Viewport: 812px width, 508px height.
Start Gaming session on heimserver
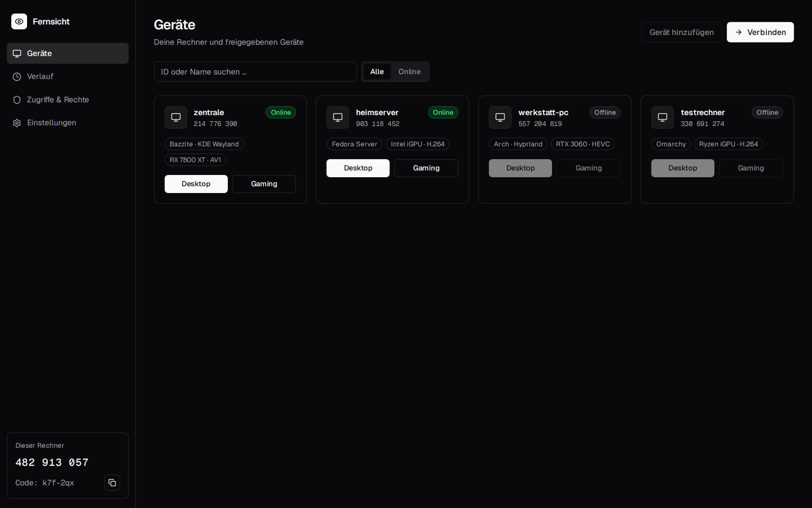[x=426, y=168]
